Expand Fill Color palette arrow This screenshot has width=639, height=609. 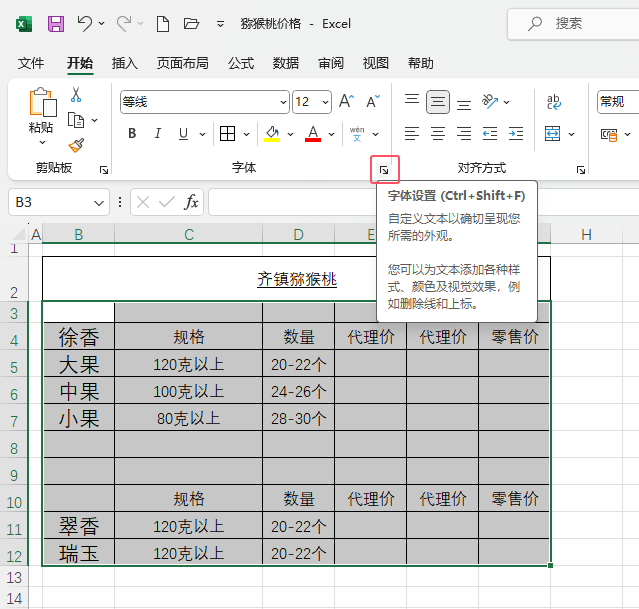pos(290,134)
